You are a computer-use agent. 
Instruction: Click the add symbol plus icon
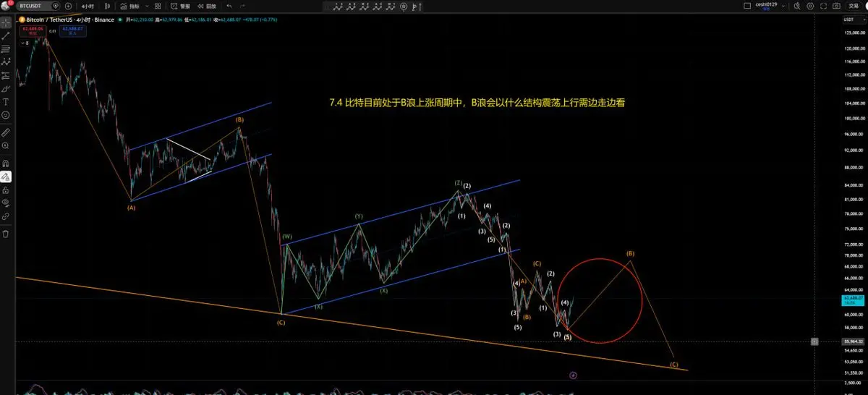point(68,6)
